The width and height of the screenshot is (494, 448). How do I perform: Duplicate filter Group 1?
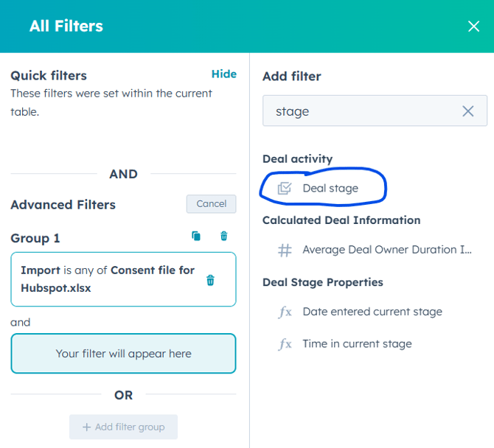tap(196, 237)
